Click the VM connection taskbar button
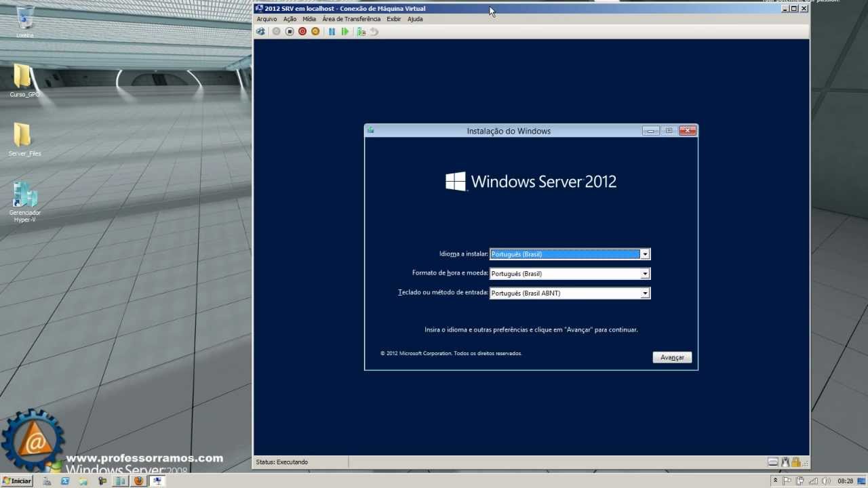868x488 pixels. [x=157, y=481]
